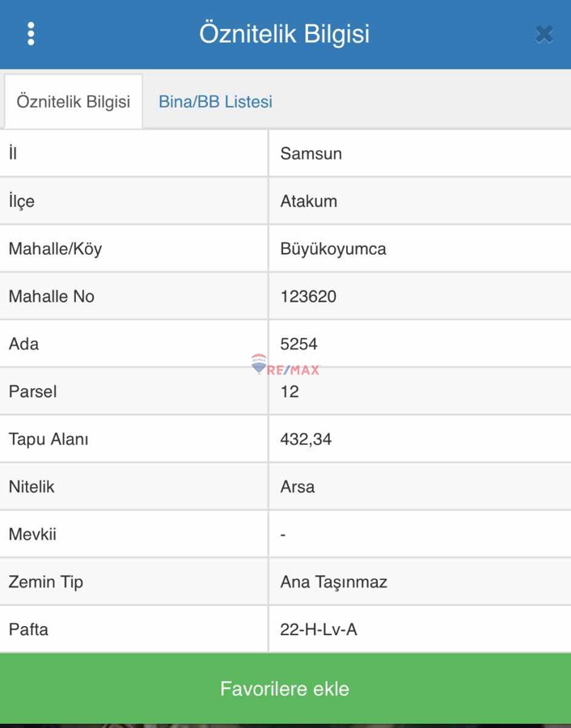Click the Samsun province value
Viewport: 571px width, 728px height.
pos(311,154)
